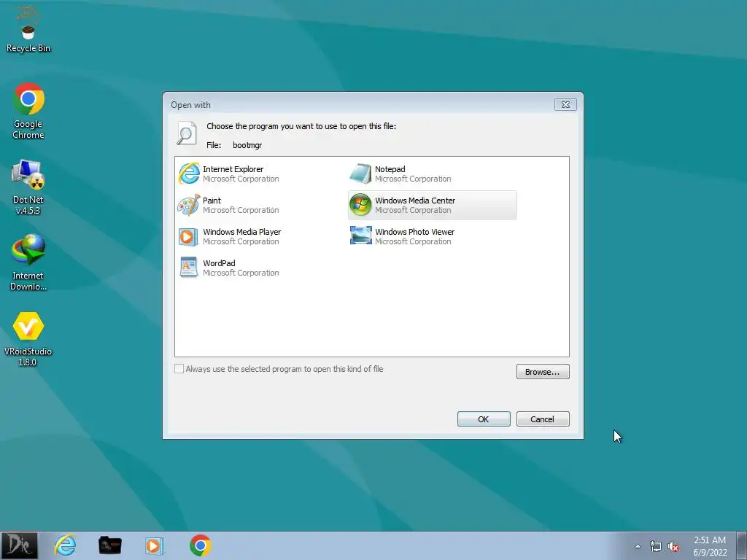This screenshot has width=747, height=560.
Task: Select the Windows Media Center icon
Action: point(360,205)
